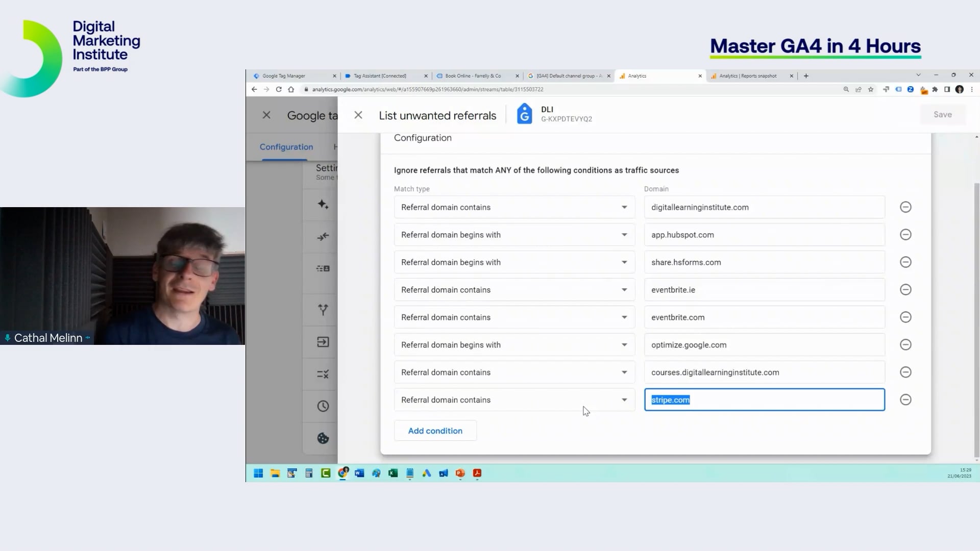The height and width of the screenshot is (551, 980).
Task: Click the bookmark star in the address bar
Action: (870, 89)
